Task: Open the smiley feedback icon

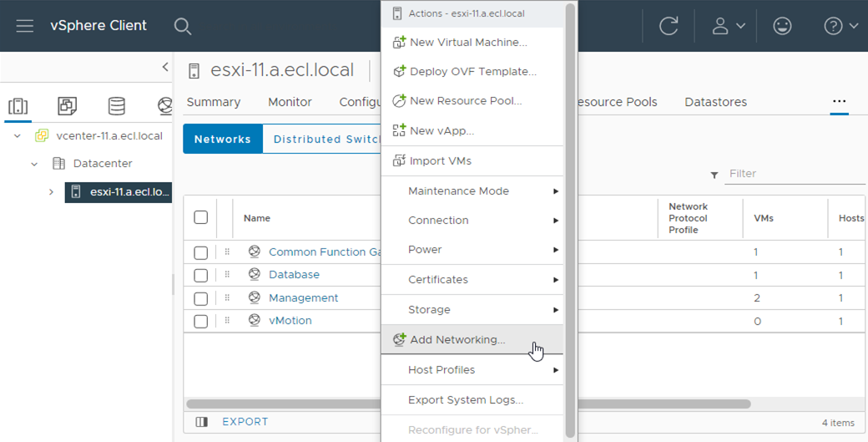Action: tap(782, 26)
